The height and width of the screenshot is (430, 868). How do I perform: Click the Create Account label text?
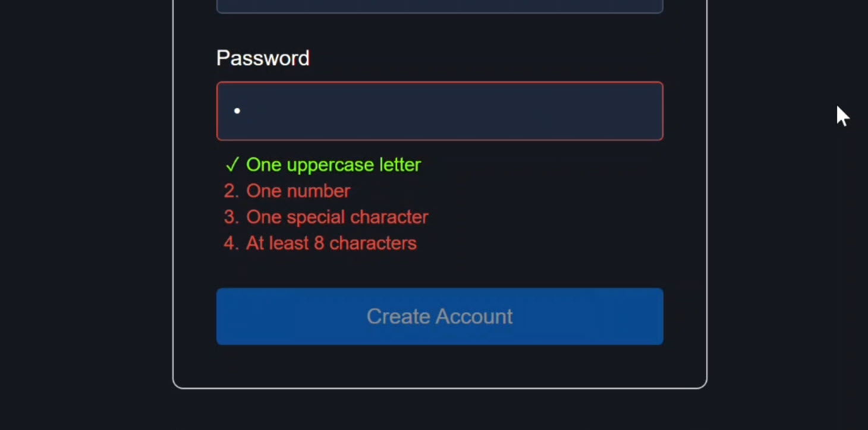point(439,316)
